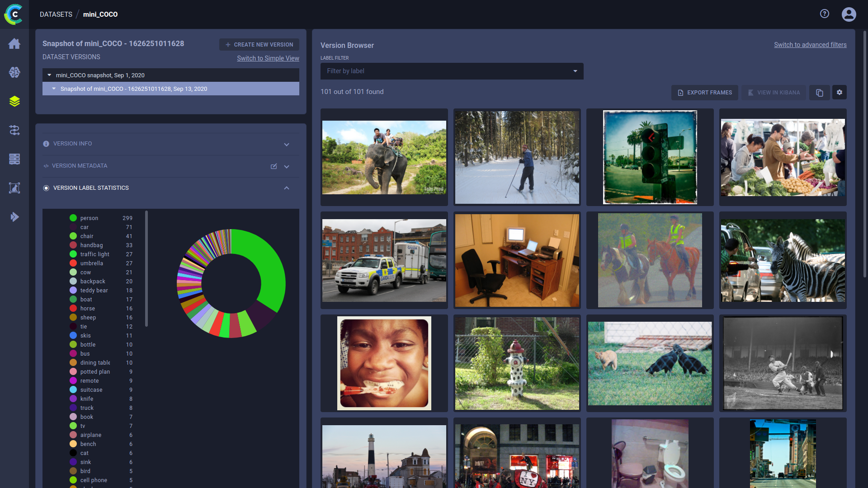Click the Create New Version button
The height and width of the screenshot is (488, 868).
pyautogui.click(x=259, y=45)
